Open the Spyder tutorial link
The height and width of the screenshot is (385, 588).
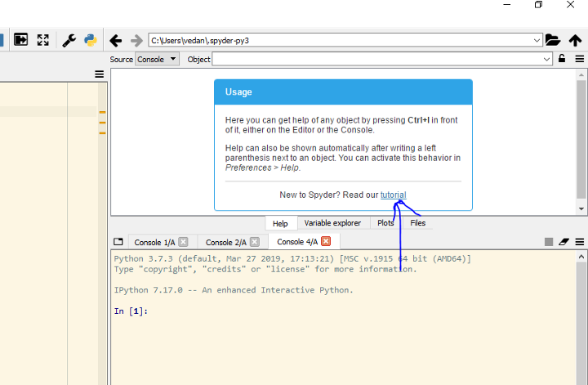point(393,195)
